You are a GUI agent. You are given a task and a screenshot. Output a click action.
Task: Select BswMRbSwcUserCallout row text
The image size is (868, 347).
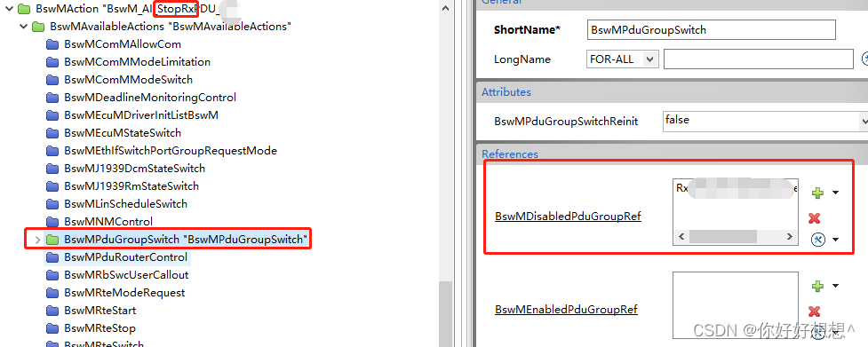(x=126, y=274)
